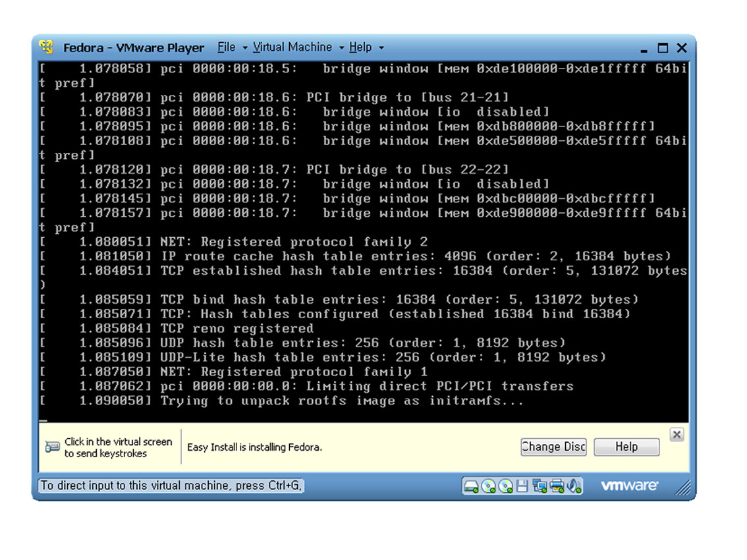Open the Virtual Machine menu
The image size is (747, 560).
pos(292,47)
